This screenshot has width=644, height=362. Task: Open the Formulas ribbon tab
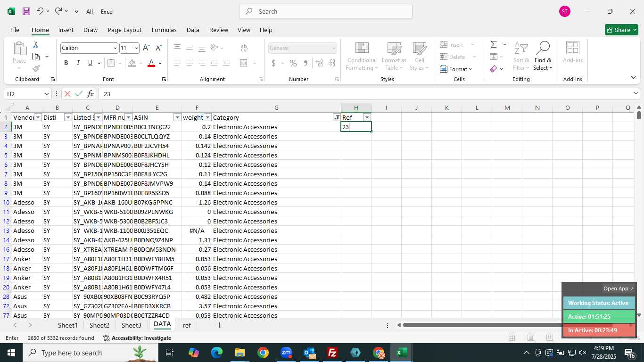(x=164, y=30)
